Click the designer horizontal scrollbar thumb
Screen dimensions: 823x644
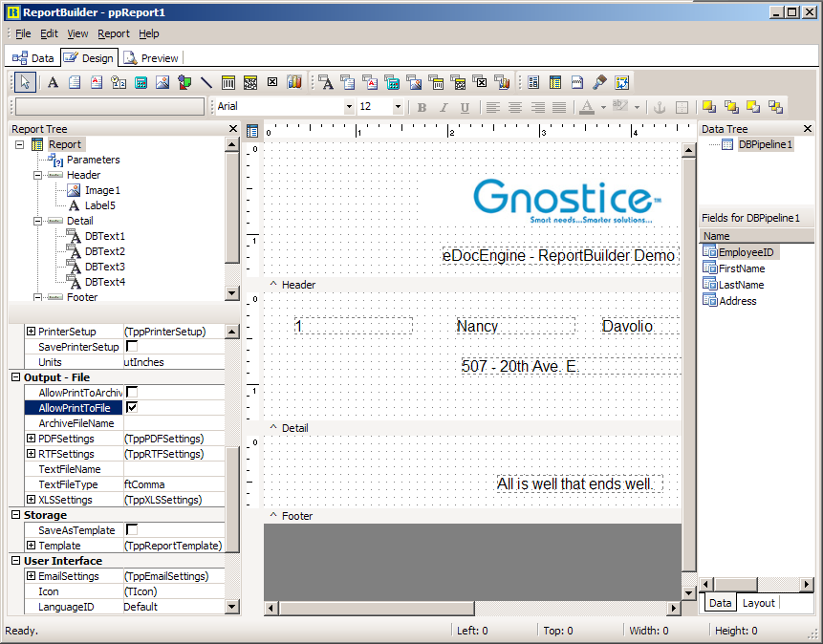coord(377,609)
